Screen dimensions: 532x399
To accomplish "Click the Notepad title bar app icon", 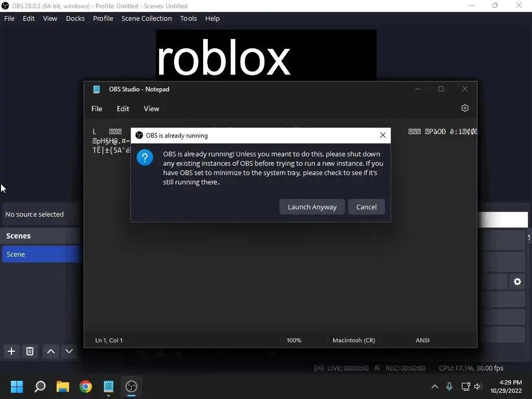I will 97,89.
